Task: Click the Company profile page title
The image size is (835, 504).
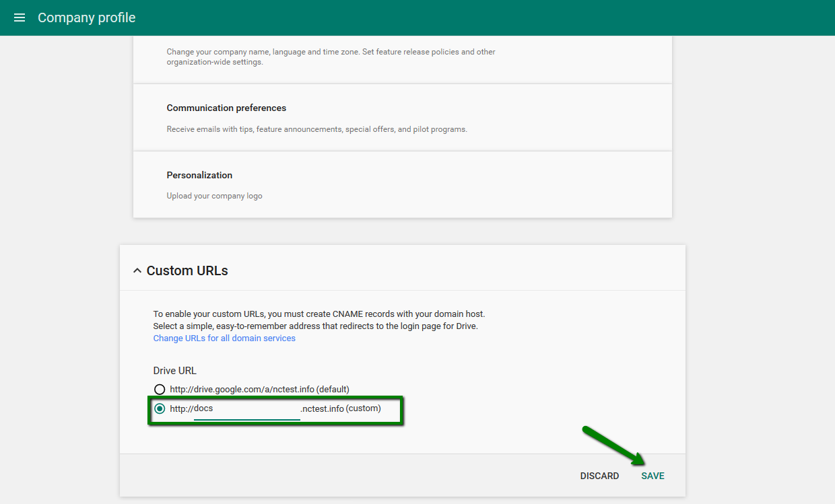Action: coord(86,17)
